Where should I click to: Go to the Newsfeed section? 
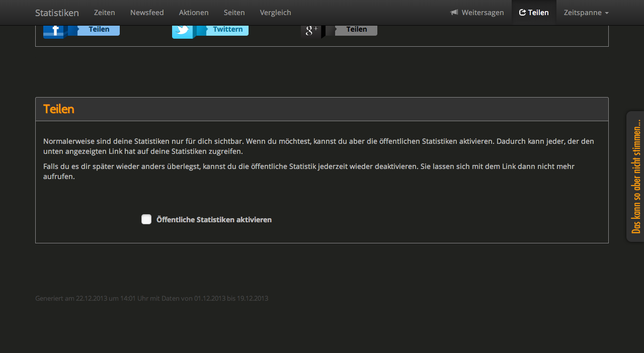[x=147, y=13]
